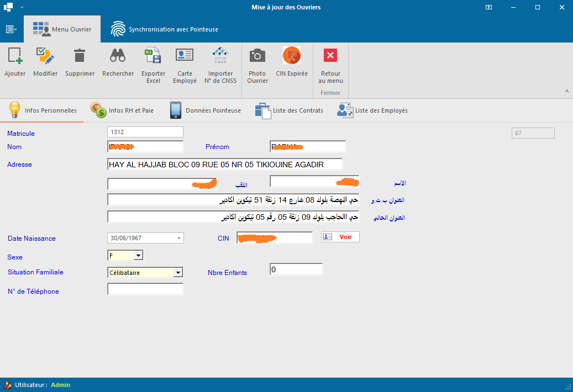Select the Modifier tool in ribbon

tap(45, 56)
